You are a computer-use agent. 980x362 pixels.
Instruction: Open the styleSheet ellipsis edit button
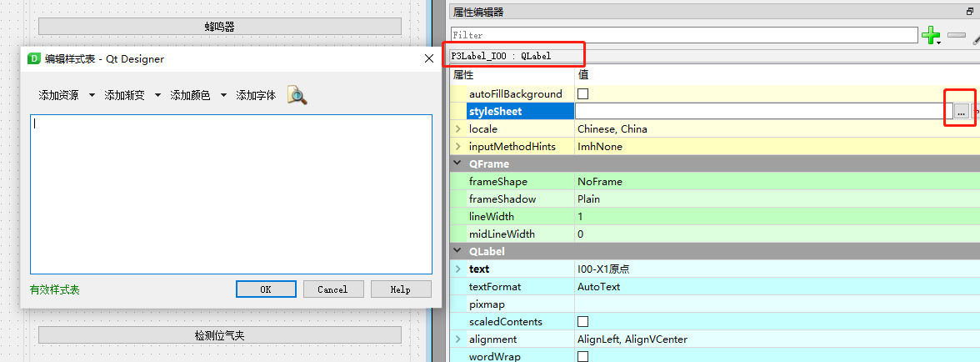pyautogui.click(x=962, y=111)
